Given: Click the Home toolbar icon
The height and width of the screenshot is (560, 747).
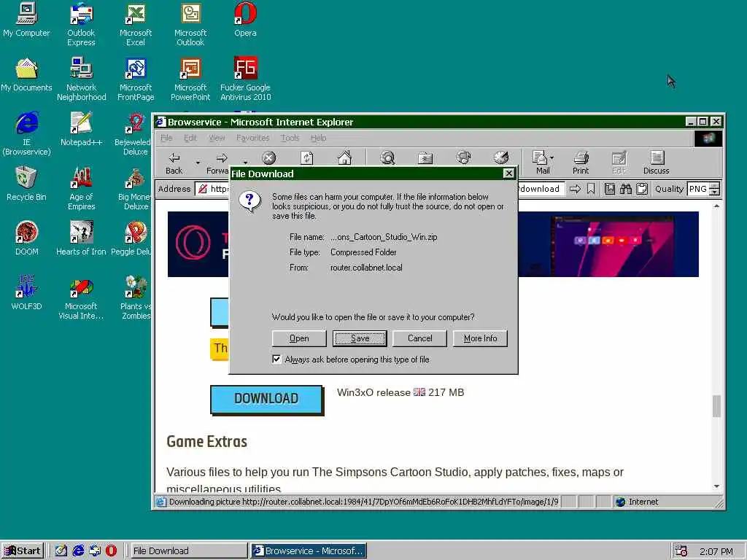Looking at the screenshot, I should pyautogui.click(x=344, y=157).
